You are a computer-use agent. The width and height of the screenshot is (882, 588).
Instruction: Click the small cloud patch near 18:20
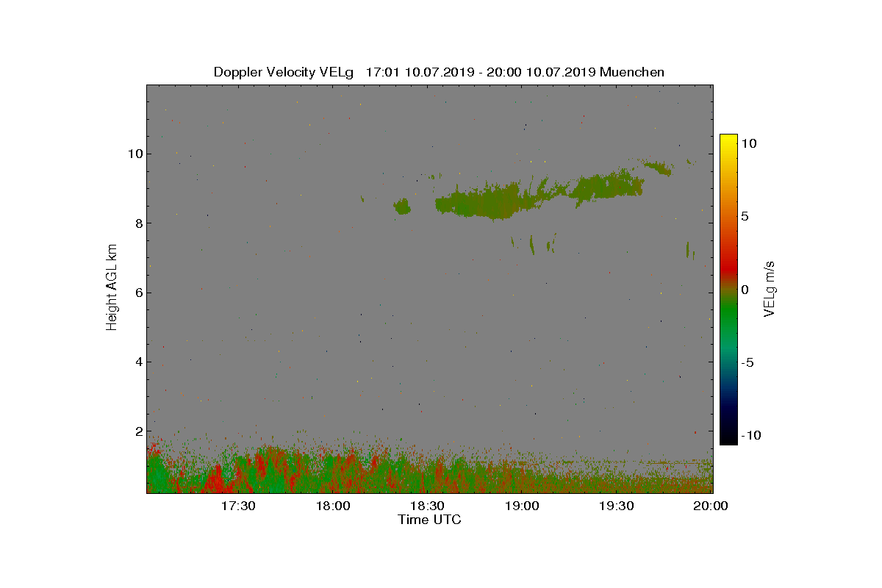pyautogui.click(x=402, y=207)
